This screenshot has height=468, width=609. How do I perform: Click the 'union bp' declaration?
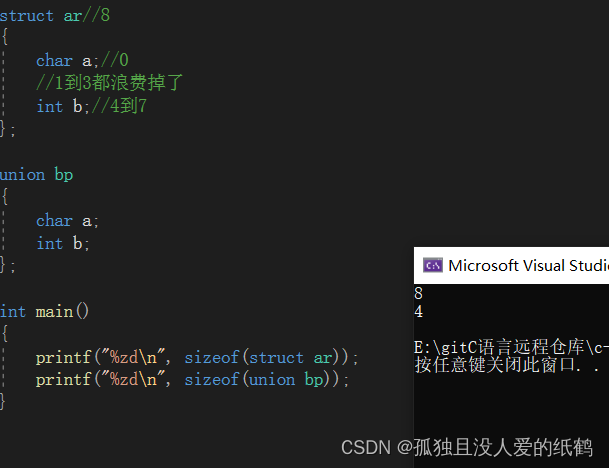37,174
